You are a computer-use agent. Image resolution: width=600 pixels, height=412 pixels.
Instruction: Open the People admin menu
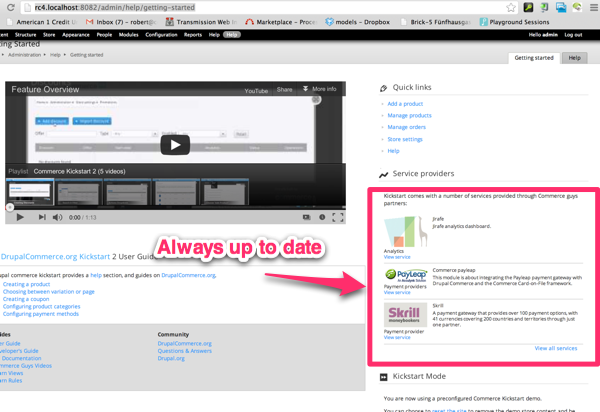pos(104,35)
